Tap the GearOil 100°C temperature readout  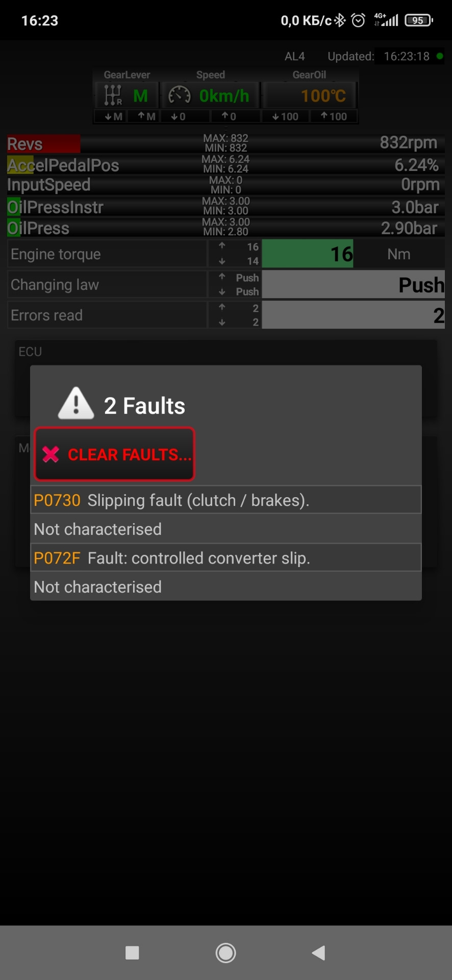[323, 95]
